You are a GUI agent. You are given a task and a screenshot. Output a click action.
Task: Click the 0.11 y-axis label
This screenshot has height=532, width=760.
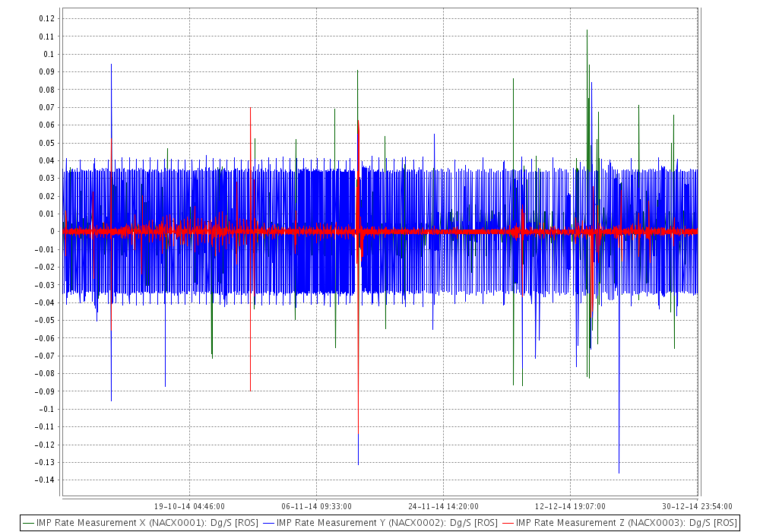(x=47, y=36)
